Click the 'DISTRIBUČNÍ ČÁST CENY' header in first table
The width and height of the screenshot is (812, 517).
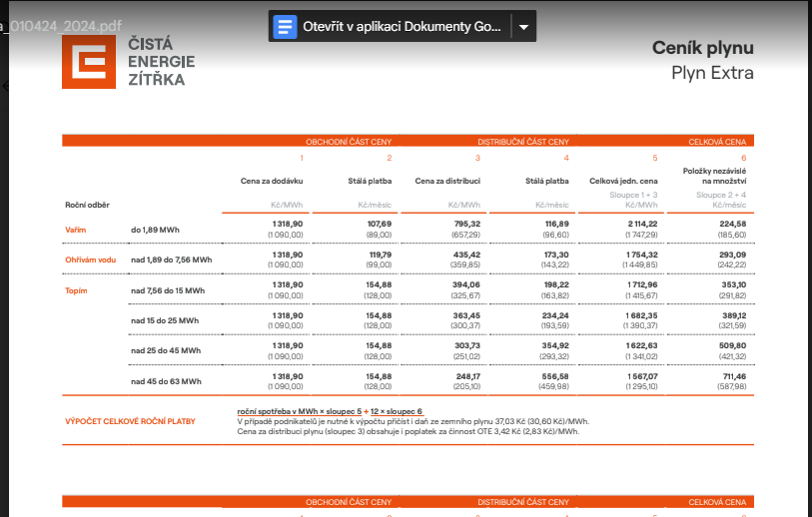click(x=523, y=142)
